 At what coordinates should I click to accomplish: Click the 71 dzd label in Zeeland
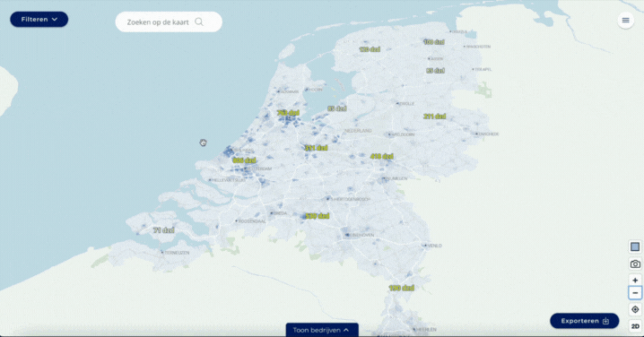(x=164, y=229)
